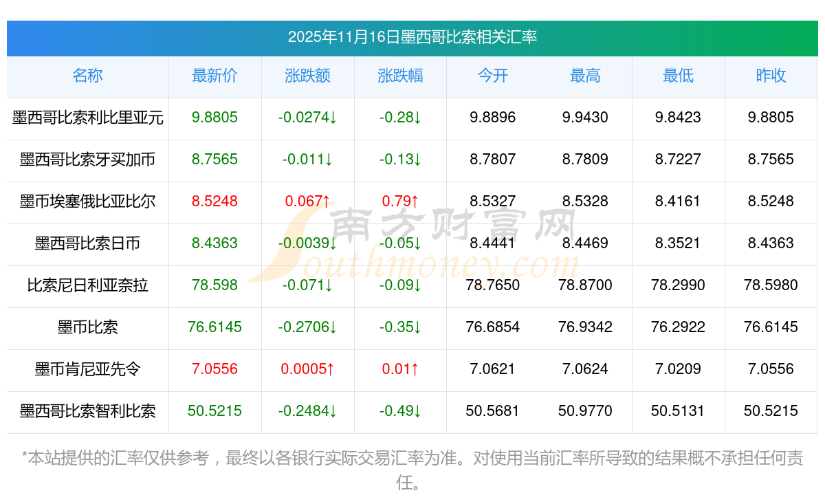
Task: Click the row name 墨西哥比索智利比索
Action: pyautogui.click(x=87, y=411)
